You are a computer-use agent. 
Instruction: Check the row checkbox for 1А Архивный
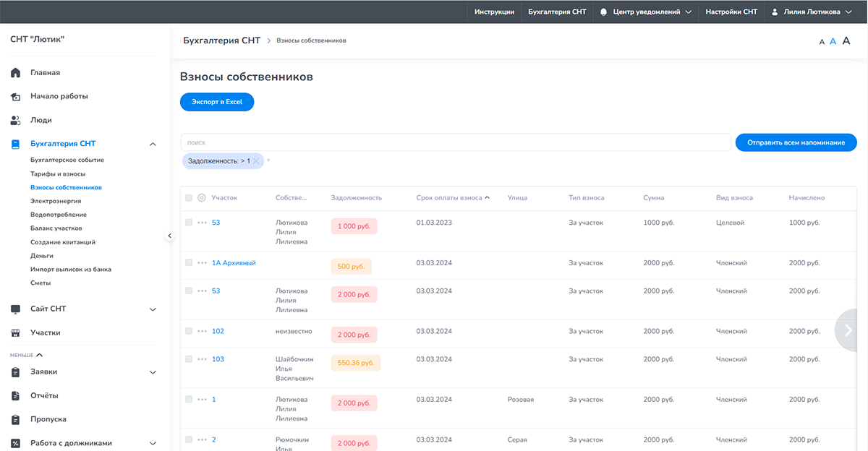pyautogui.click(x=189, y=263)
